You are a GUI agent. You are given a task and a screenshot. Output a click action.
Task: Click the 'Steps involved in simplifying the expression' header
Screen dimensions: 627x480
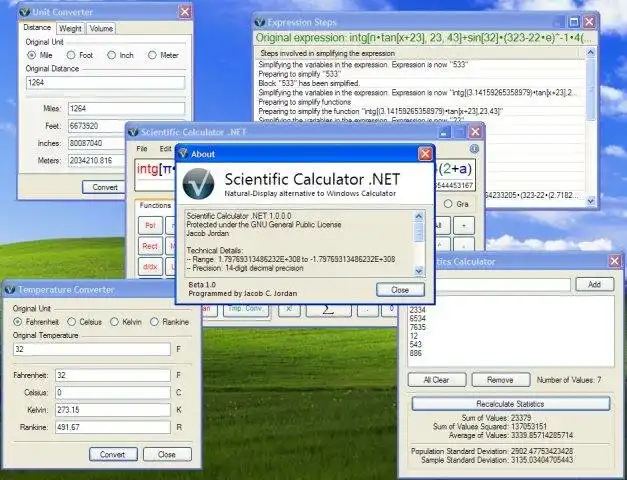point(417,53)
